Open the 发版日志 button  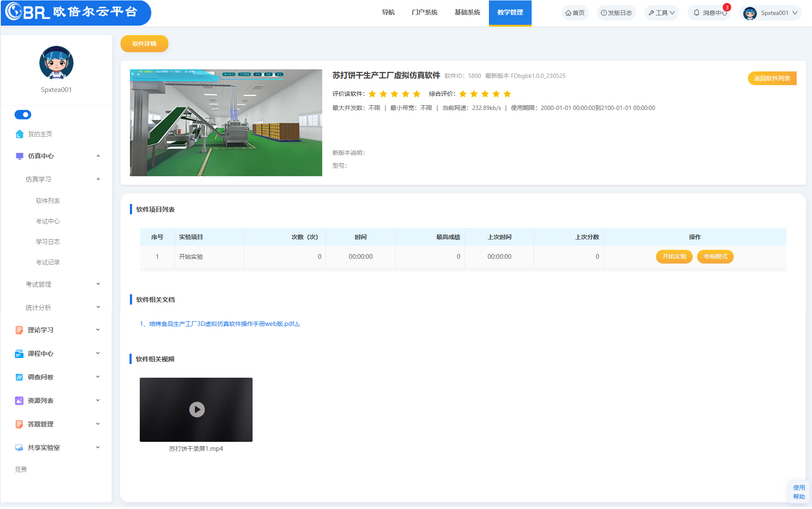(x=616, y=13)
